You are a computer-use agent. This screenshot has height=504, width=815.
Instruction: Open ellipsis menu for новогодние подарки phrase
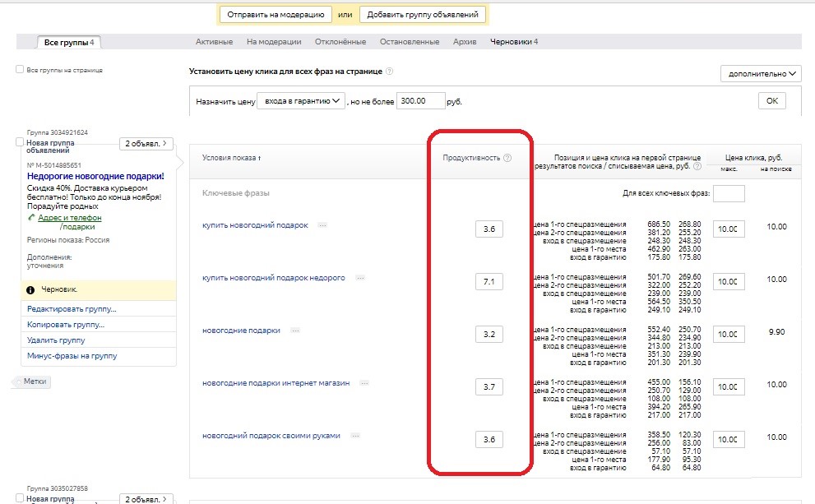[x=294, y=331]
